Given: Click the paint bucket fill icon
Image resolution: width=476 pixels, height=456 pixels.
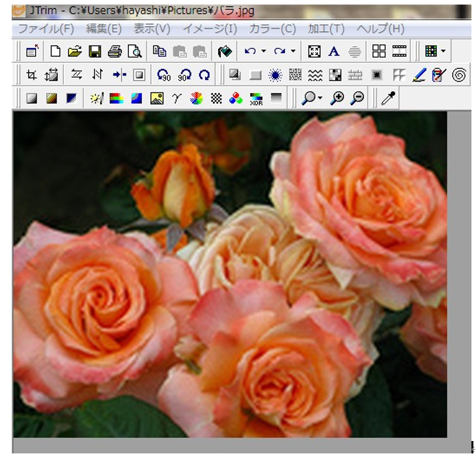Looking at the screenshot, I should pyautogui.click(x=225, y=51).
